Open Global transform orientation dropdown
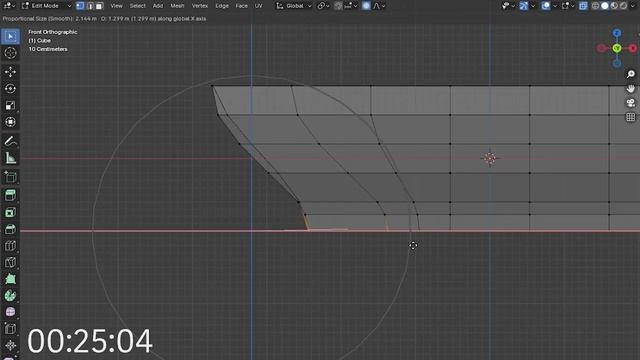 (294, 6)
